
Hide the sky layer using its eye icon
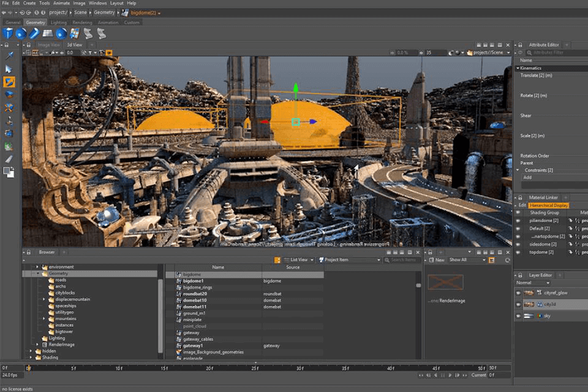click(x=519, y=315)
